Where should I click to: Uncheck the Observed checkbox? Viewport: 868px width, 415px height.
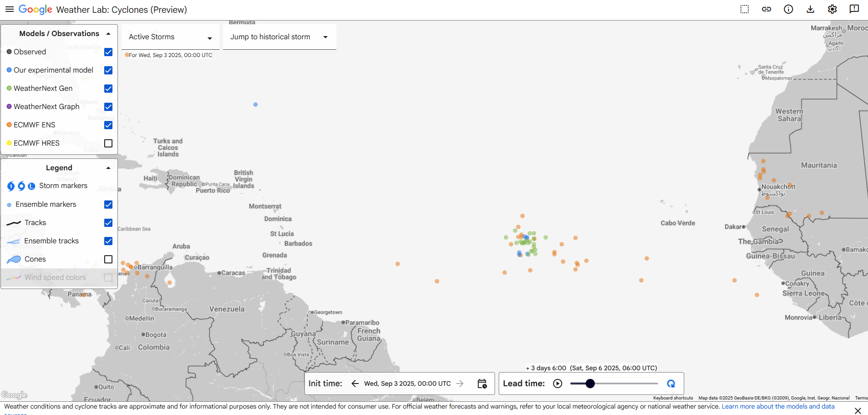point(108,52)
